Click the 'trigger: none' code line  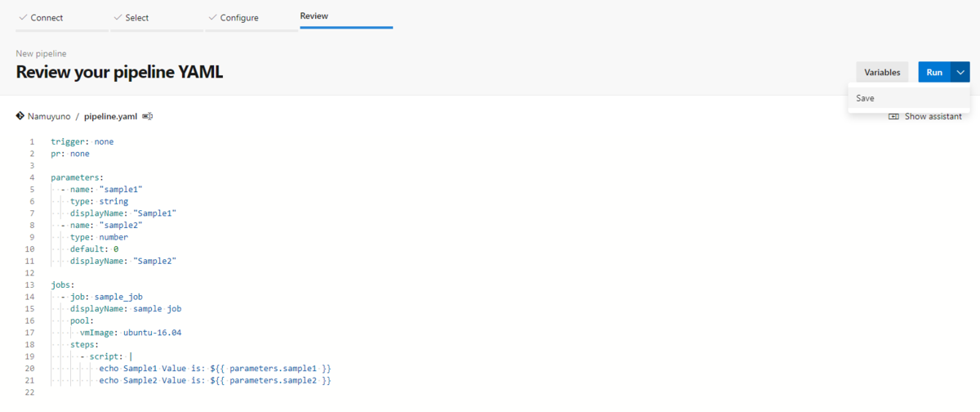click(82, 141)
